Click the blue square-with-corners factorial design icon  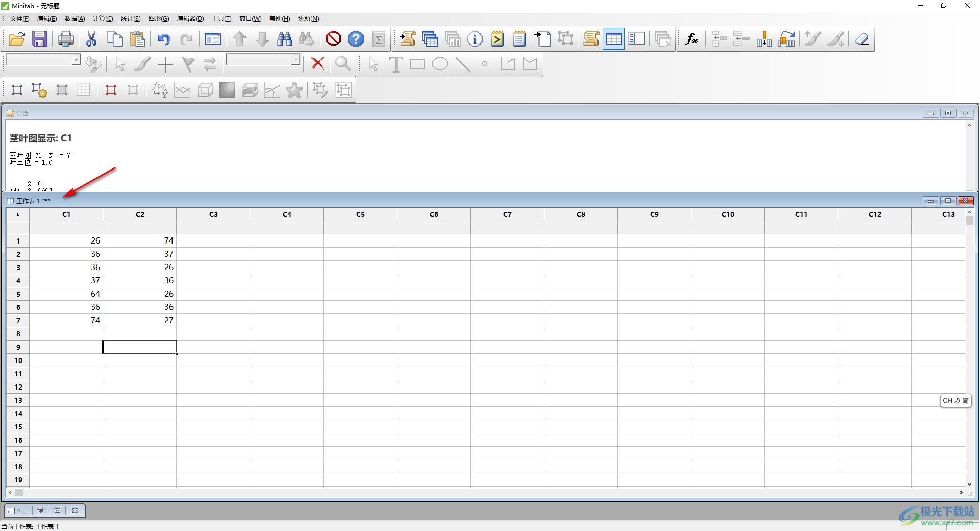[17, 90]
